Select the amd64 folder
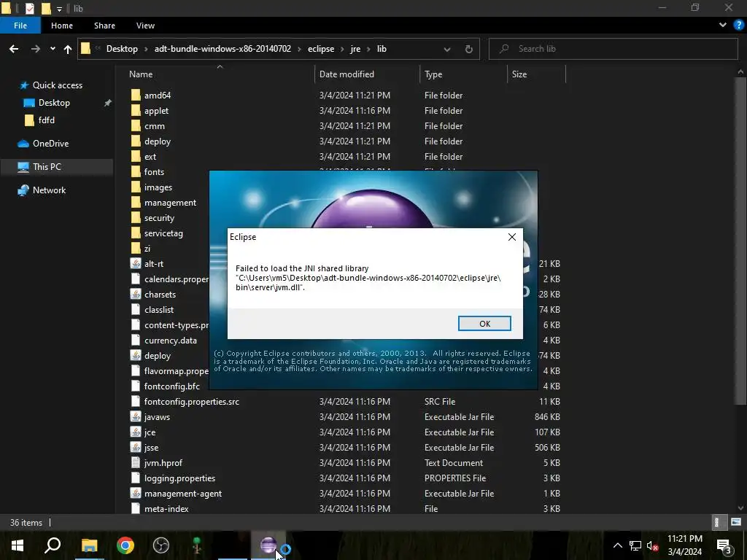This screenshot has height=560, width=747. [158, 96]
